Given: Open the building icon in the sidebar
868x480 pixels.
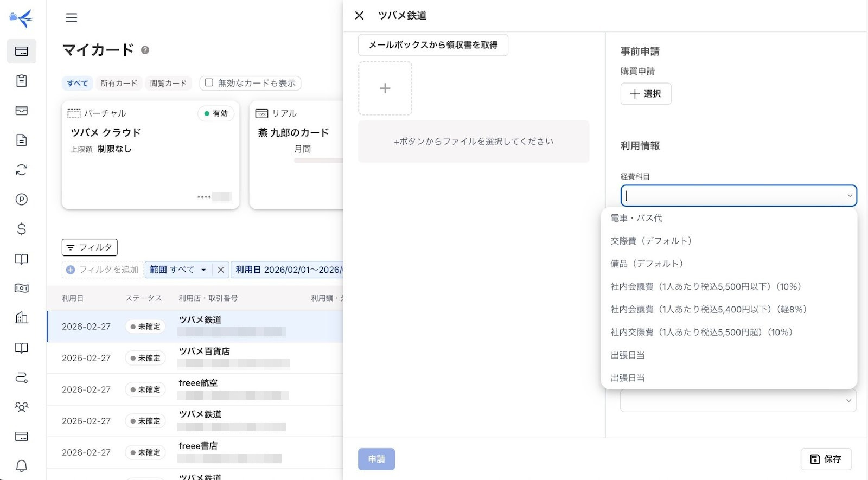Looking at the screenshot, I should pyautogui.click(x=22, y=318).
